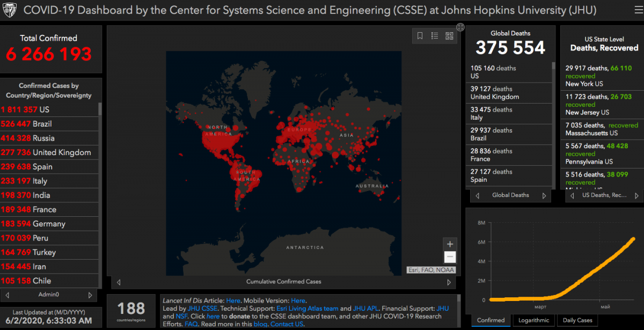
Task: Click left arrow beside Global Deaths footer
Action: (477, 195)
